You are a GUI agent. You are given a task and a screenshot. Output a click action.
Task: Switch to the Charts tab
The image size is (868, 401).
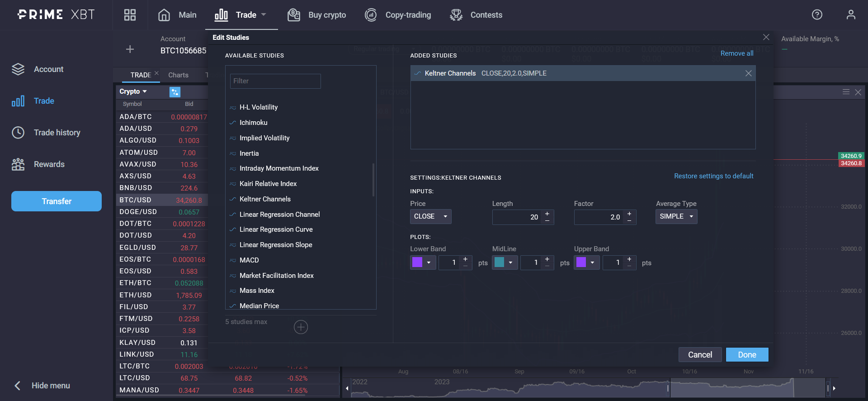(x=178, y=75)
